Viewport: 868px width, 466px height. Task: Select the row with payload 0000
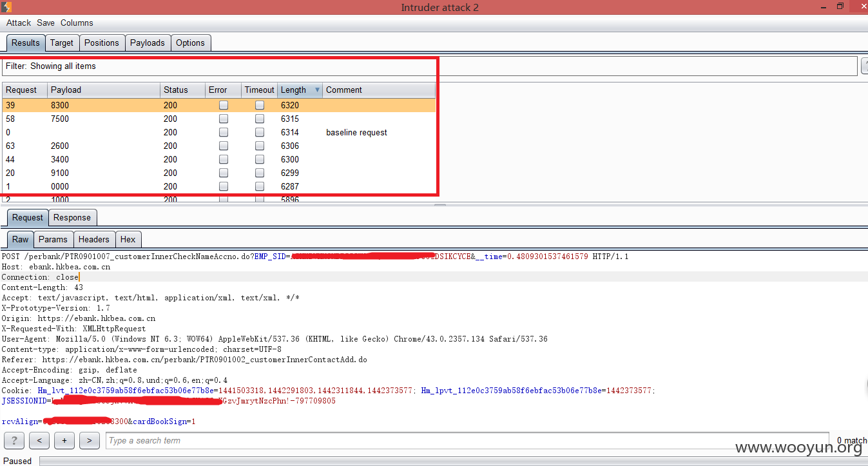(219, 186)
